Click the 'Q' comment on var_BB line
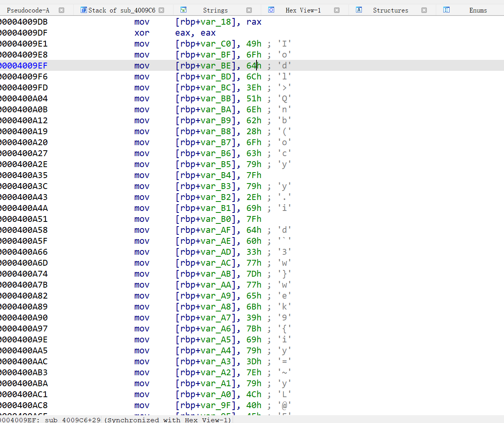Screen dimensions: 504x423 (x=285, y=99)
